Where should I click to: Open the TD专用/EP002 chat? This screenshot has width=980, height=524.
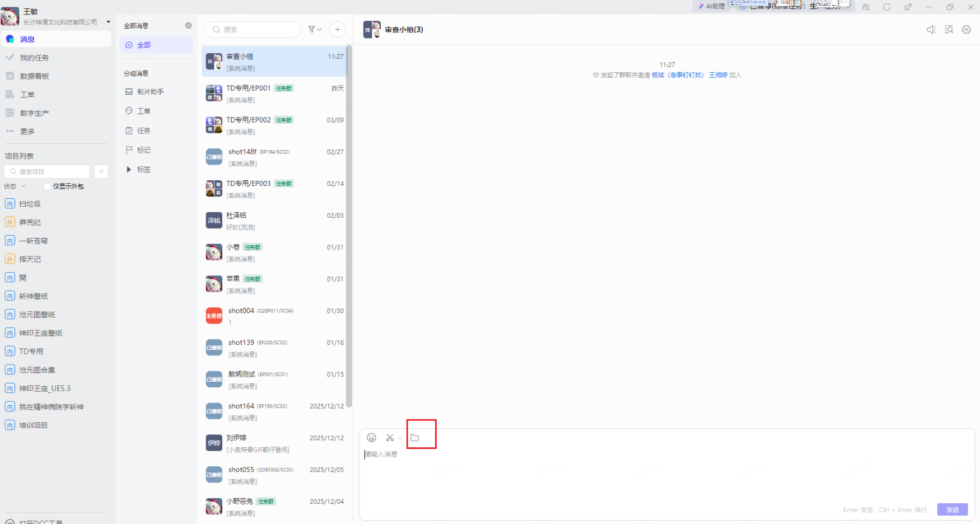pos(274,125)
